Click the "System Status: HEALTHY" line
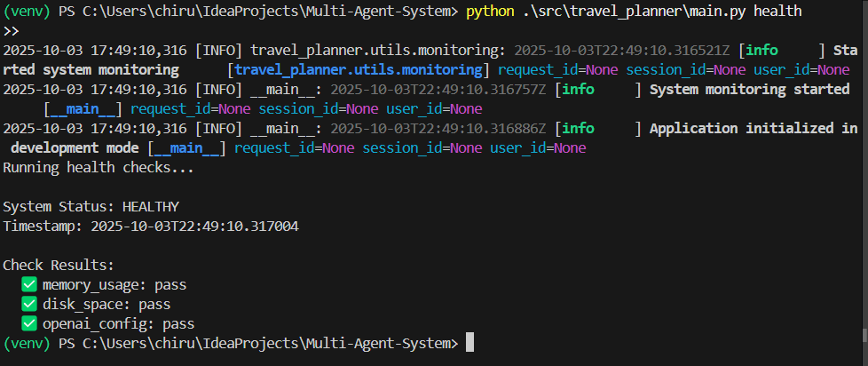Image resolution: width=868 pixels, height=366 pixels. point(91,206)
